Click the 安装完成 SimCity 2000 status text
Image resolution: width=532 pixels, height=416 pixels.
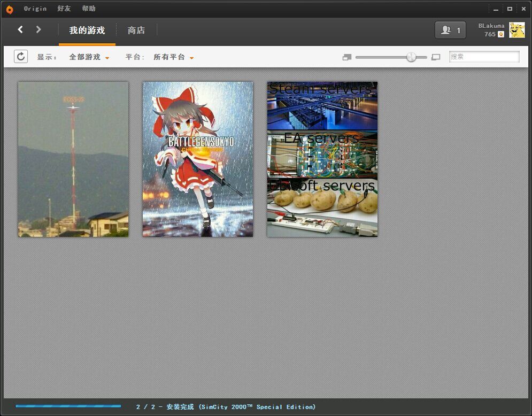pyautogui.click(x=226, y=407)
